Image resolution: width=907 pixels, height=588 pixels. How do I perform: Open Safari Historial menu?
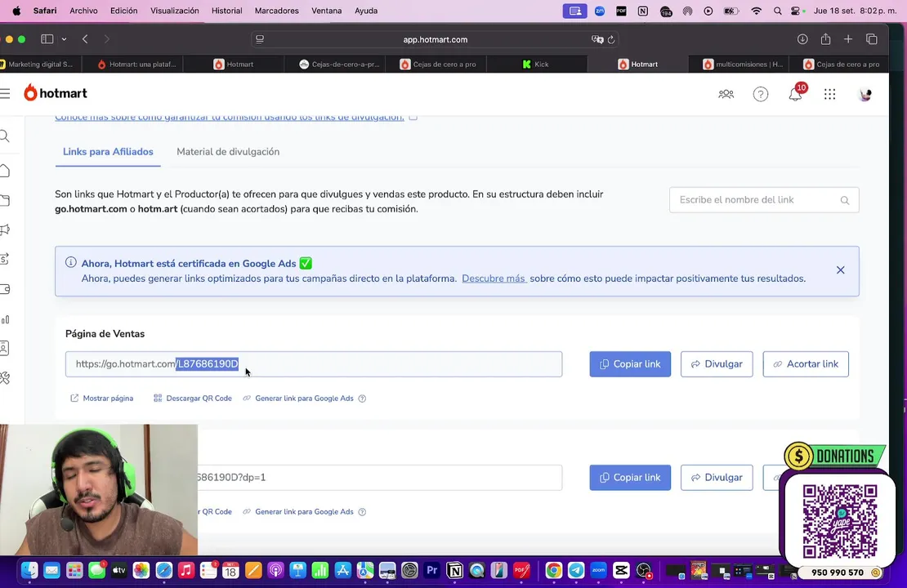tap(227, 11)
